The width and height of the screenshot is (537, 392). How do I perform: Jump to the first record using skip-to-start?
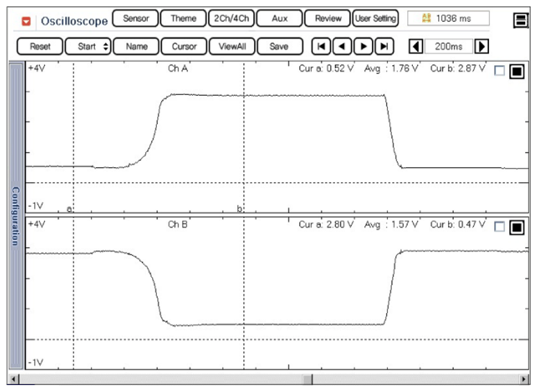(x=321, y=46)
